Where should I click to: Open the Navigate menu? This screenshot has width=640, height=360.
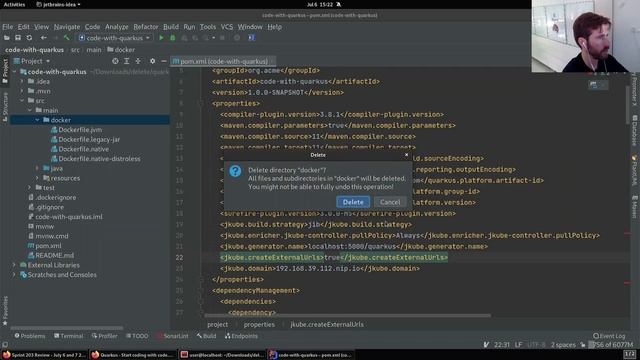click(x=67, y=27)
